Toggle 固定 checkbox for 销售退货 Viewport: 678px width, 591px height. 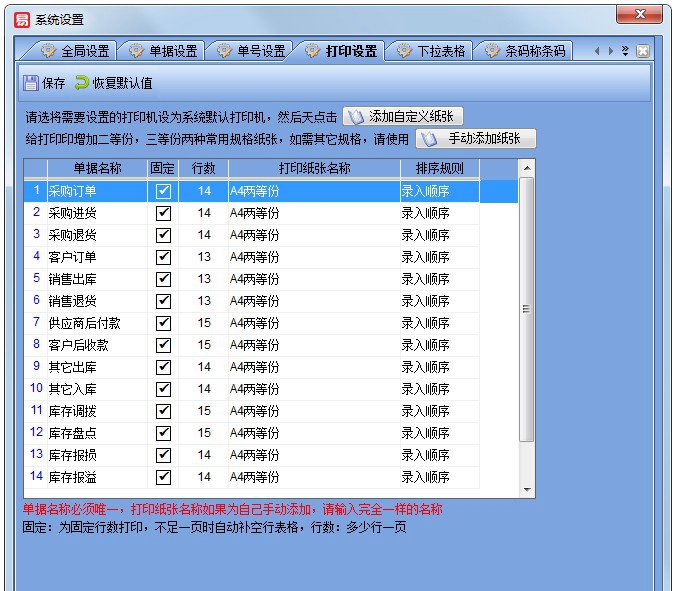pyautogui.click(x=163, y=301)
